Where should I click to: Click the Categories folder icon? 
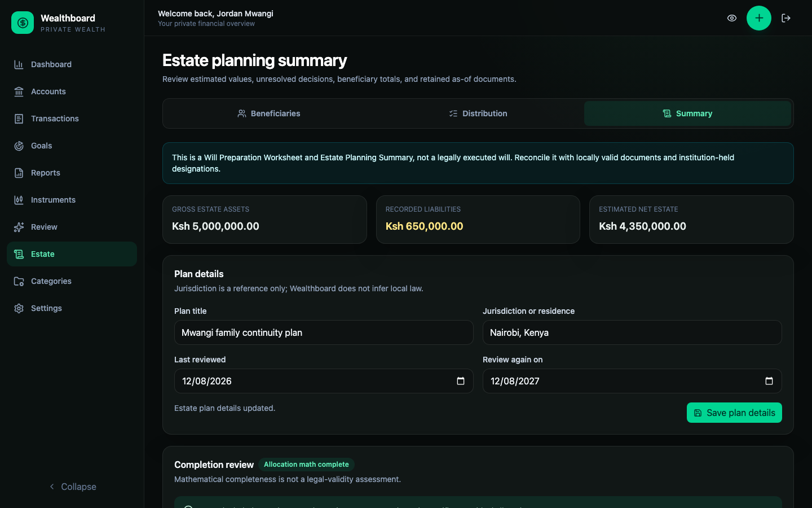point(19,281)
